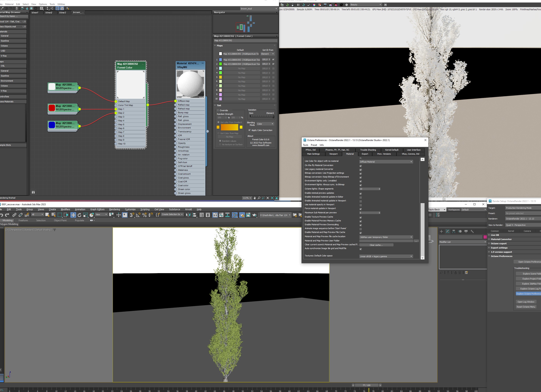The height and width of the screenshot is (392, 541).
Task: Switch to the Trouble Shooting tab
Action: click(x=368, y=150)
